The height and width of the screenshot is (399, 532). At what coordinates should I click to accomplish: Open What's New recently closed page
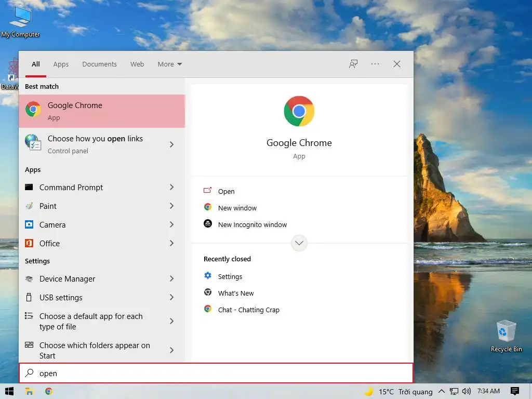coord(236,293)
